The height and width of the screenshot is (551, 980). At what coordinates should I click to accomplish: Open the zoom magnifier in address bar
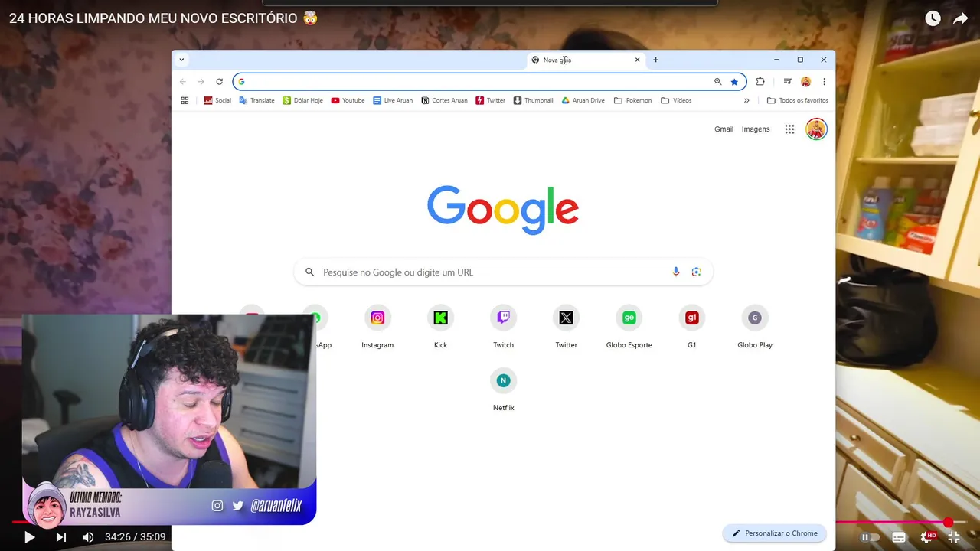(x=717, y=81)
